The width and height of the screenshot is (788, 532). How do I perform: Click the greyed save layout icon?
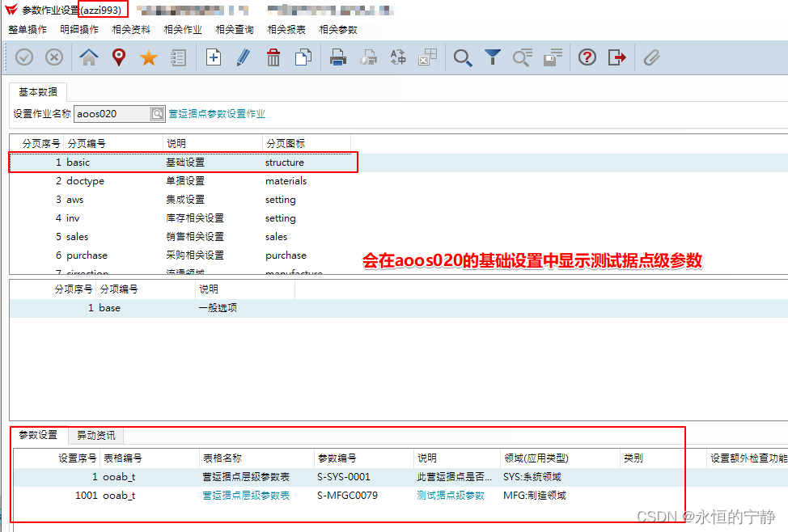553,57
